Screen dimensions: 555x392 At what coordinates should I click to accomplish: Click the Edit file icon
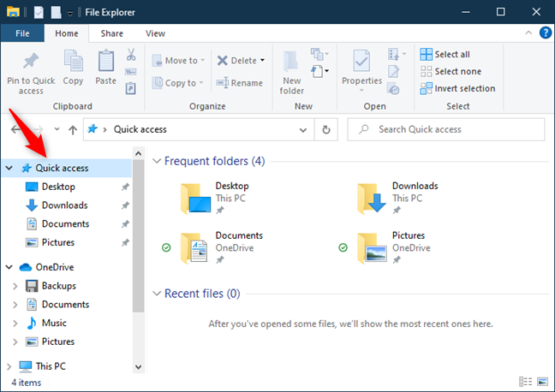click(x=394, y=71)
